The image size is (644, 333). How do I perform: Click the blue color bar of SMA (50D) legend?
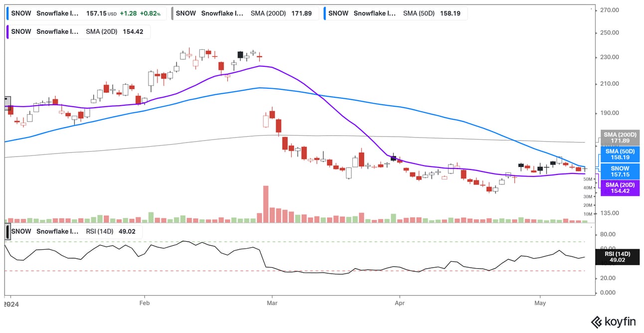point(324,13)
